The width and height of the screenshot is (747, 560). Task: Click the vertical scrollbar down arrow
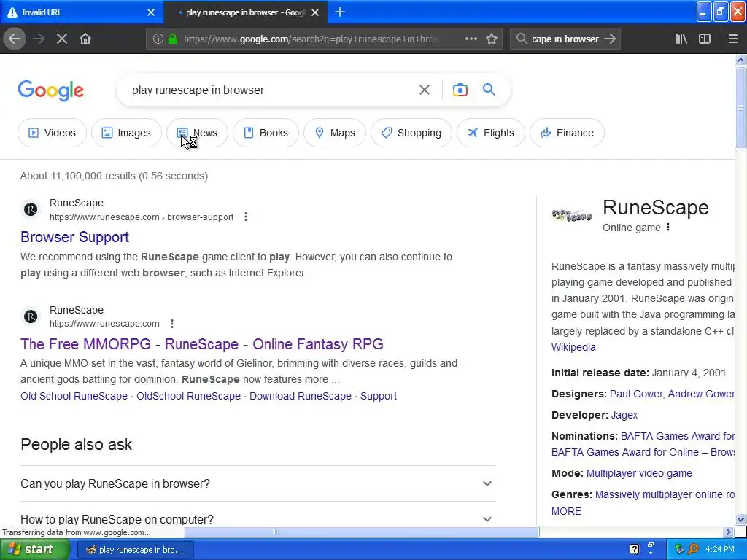click(x=740, y=519)
